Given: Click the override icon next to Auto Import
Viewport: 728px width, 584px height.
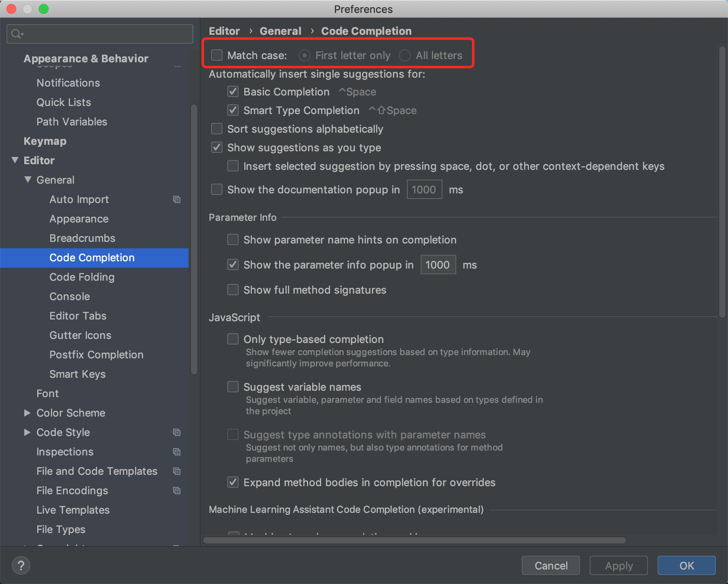Looking at the screenshot, I should pyautogui.click(x=177, y=199).
